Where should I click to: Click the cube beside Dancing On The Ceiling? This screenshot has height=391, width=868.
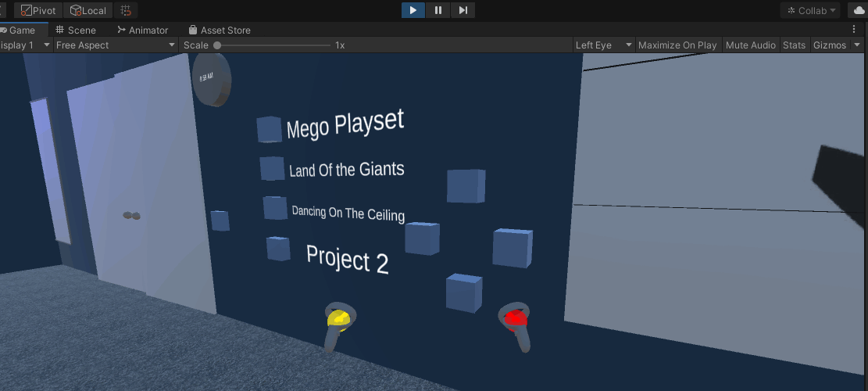pos(275,208)
